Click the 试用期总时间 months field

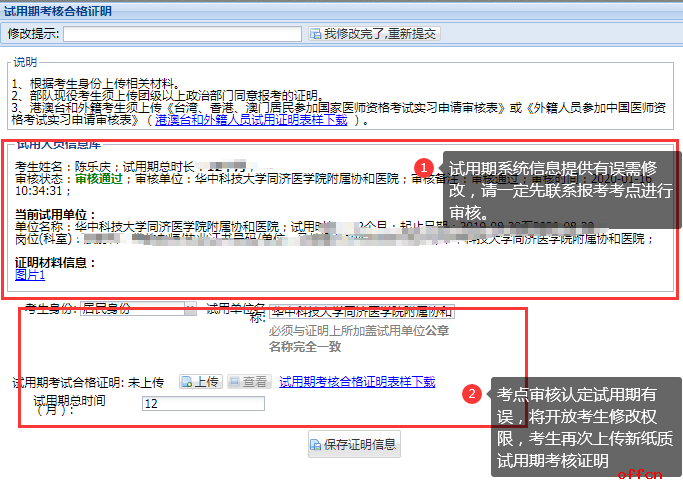coord(203,404)
